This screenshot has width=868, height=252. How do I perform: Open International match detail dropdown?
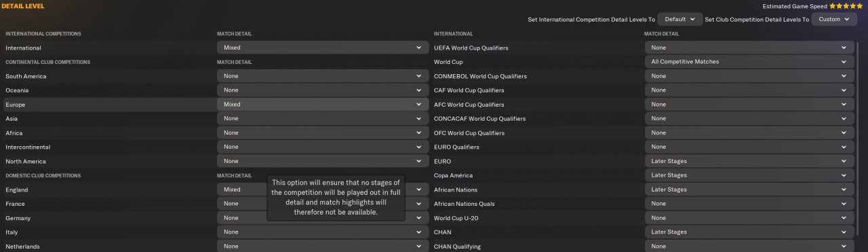tap(322, 48)
